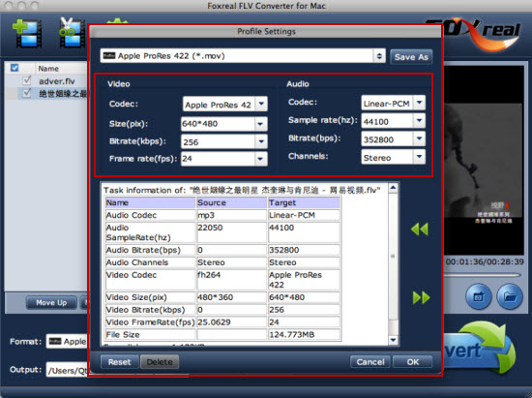Click the Name column header in task table

coord(151,202)
